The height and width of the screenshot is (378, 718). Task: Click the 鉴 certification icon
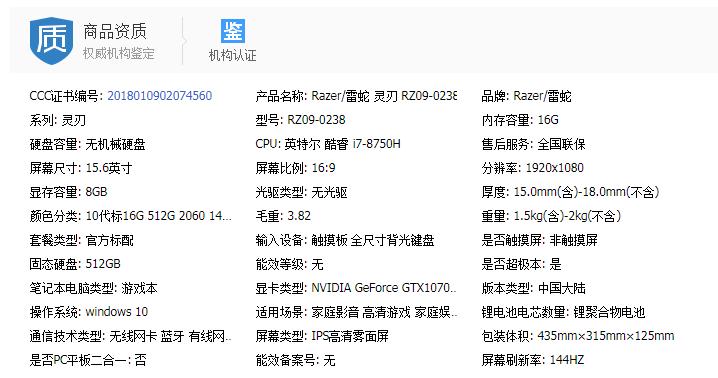coord(233,31)
